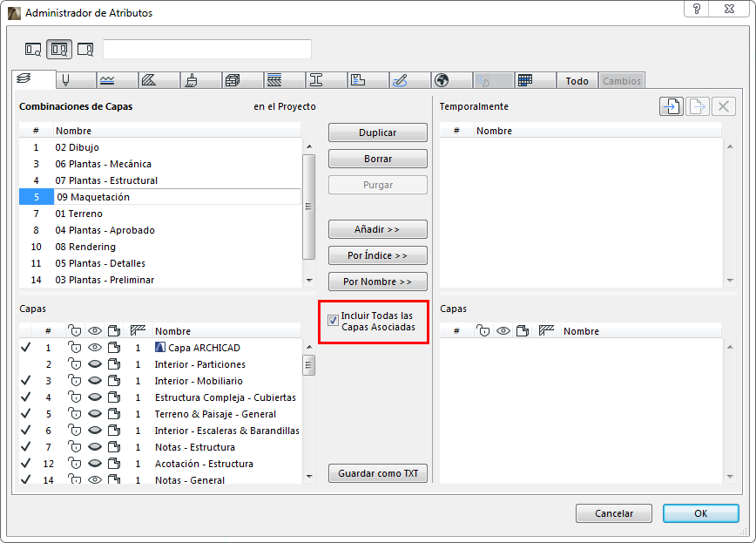Select 04 Plantas - Aprobado combination
This screenshot has width=756, height=543.
160,230
